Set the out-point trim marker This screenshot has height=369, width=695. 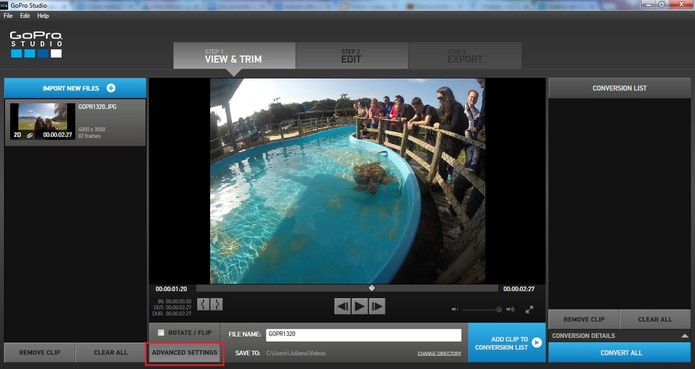point(216,304)
